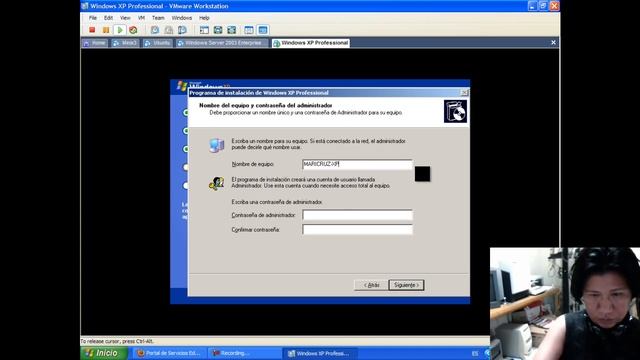This screenshot has width=640, height=360.
Task: Click the Atrás button
Action: (371, 285)
